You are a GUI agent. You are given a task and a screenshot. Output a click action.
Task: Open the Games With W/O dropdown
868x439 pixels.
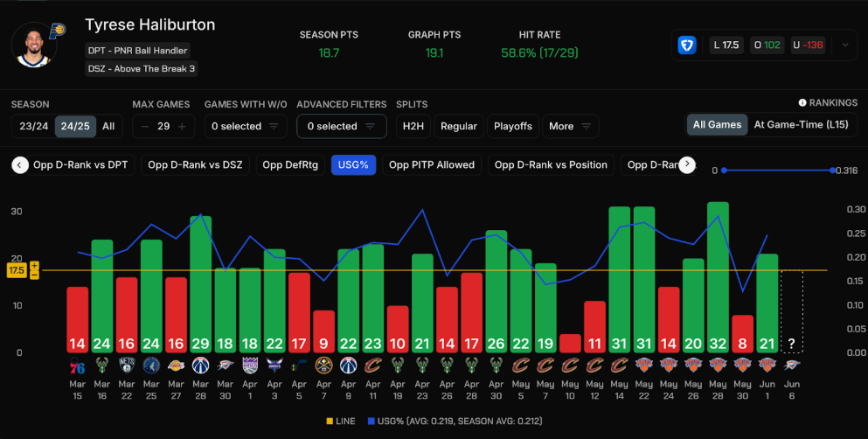coord(246,126)
